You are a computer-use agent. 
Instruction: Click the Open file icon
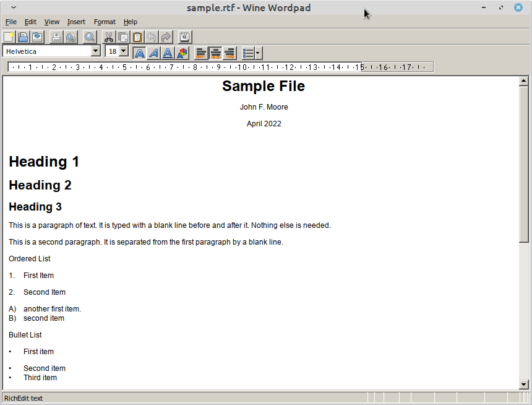23,37
